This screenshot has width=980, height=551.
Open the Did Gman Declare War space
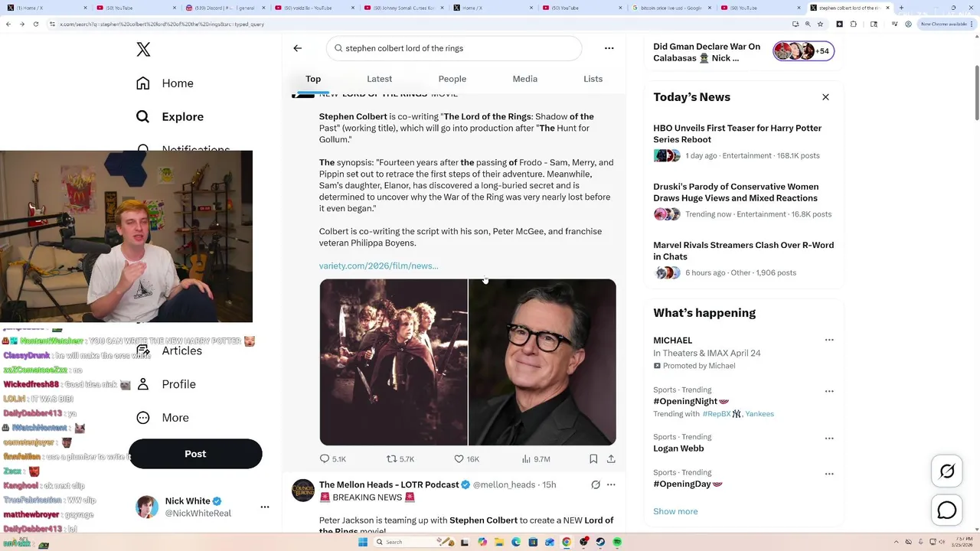pos(707,52)
